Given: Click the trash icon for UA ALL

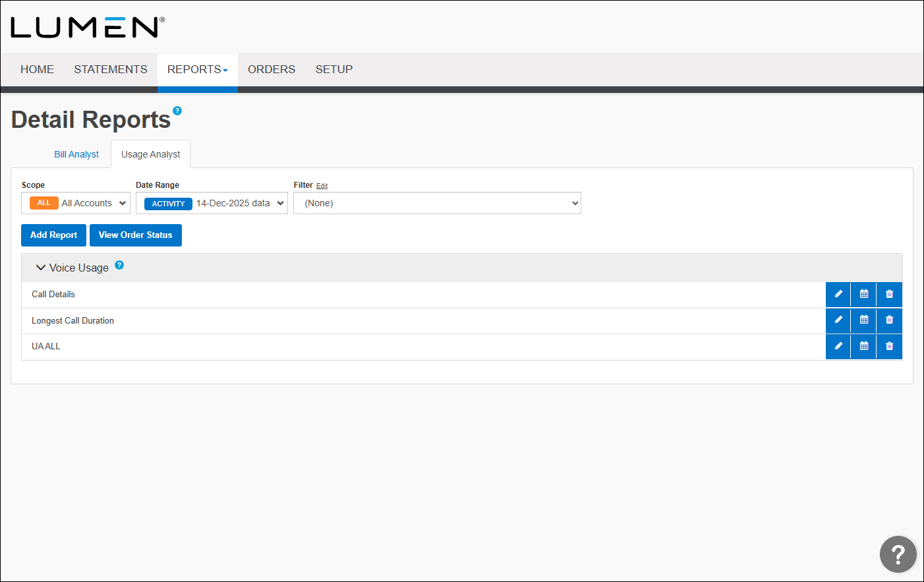Looking at the screenshot, I should [x=889, y=346].
